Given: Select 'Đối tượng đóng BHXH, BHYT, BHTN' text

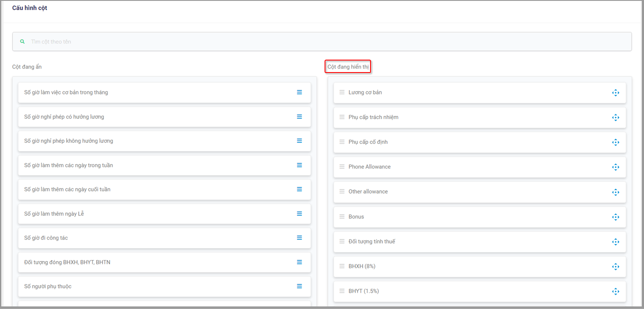Looking at the screenshot, I should click(x=67, y=262).
